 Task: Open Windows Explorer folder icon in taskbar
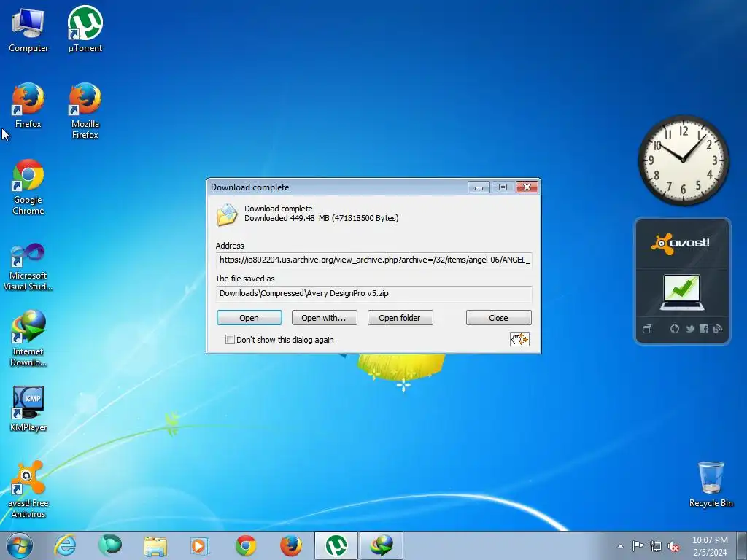155,545
